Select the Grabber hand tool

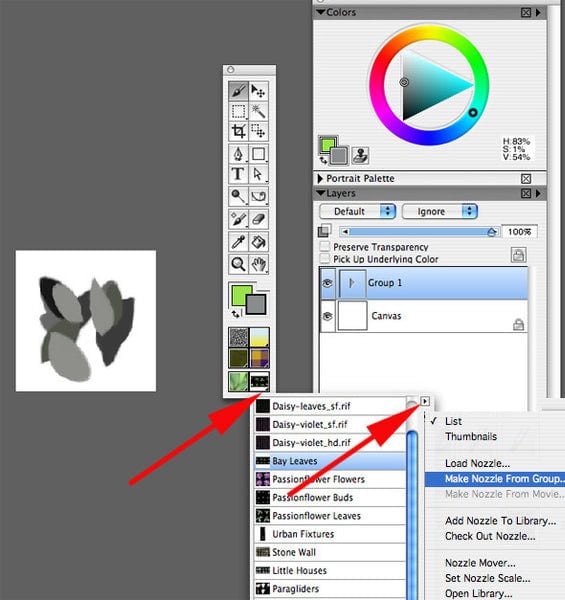[259, 264]
